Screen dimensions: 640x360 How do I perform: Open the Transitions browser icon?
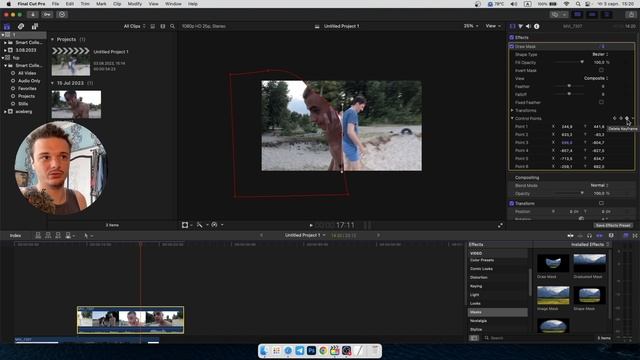point(635,236)
